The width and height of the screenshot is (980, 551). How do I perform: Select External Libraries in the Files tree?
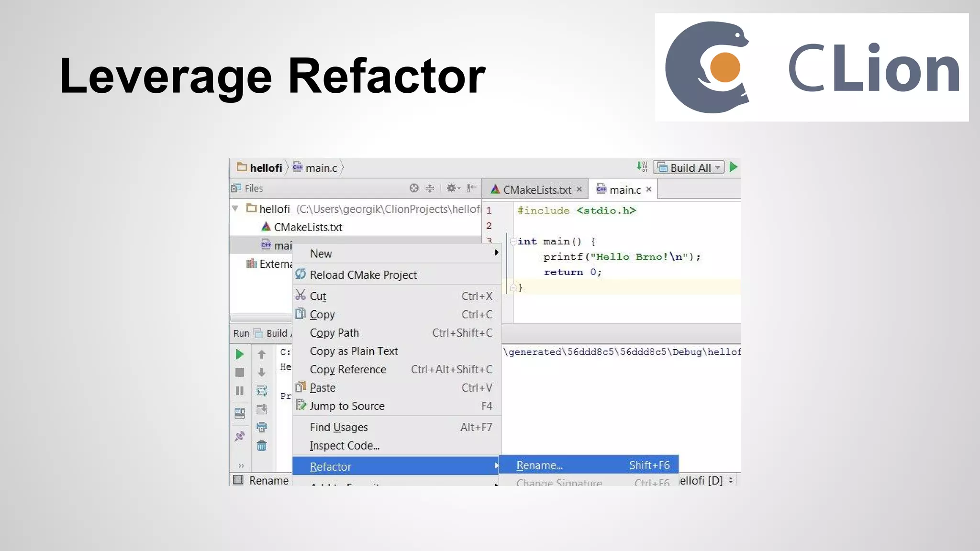tap(269, 264)
